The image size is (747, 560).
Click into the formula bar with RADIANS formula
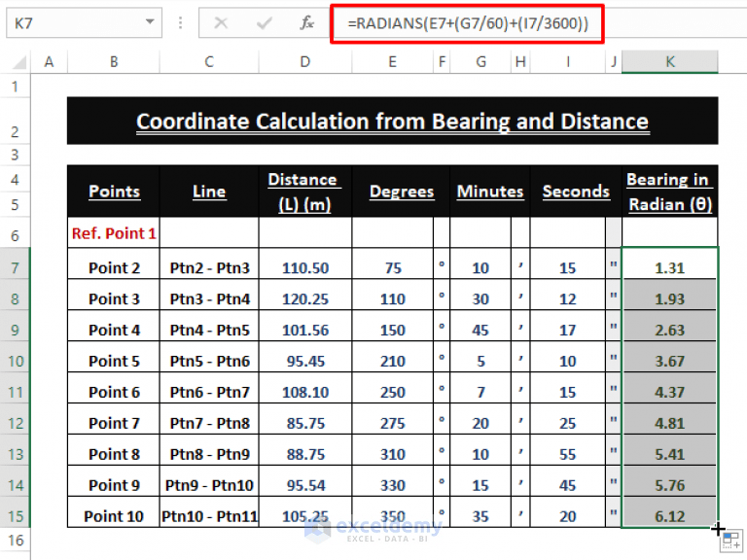click(467, 23)
